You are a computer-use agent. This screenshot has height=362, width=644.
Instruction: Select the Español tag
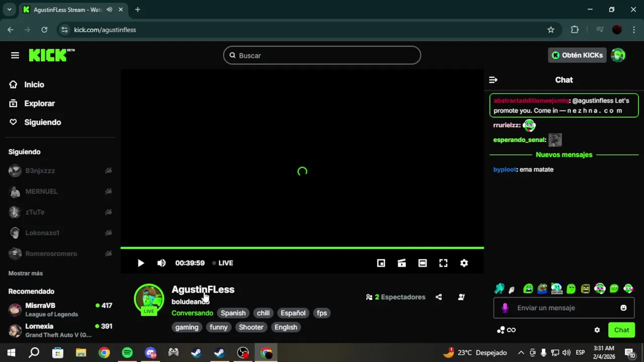293,313
